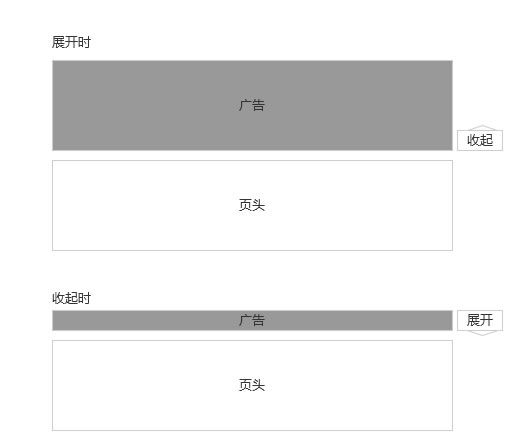The image size is (510, 438).
Task: Click the 页头 text in the upper header box
Action: 252,205
